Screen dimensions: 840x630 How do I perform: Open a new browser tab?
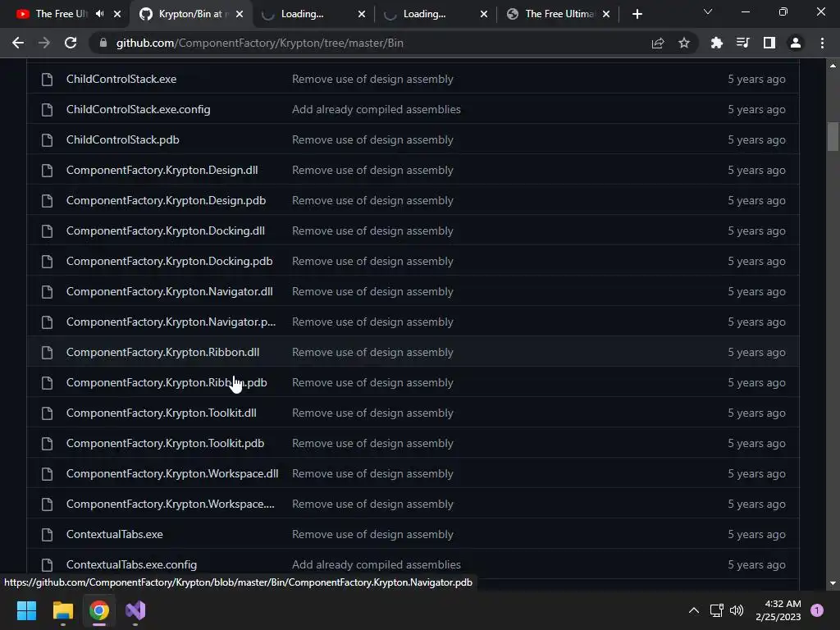point(637,14)
